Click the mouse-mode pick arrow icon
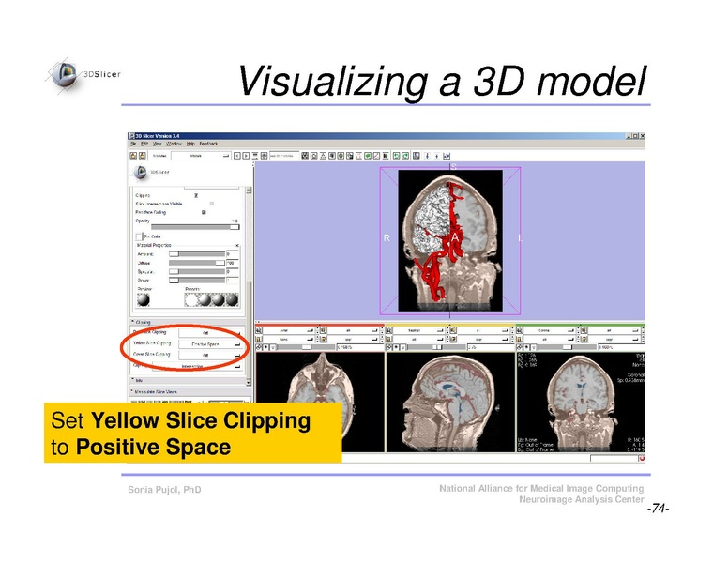Screen dimensions: 728x563 click(x=427, y=156)
